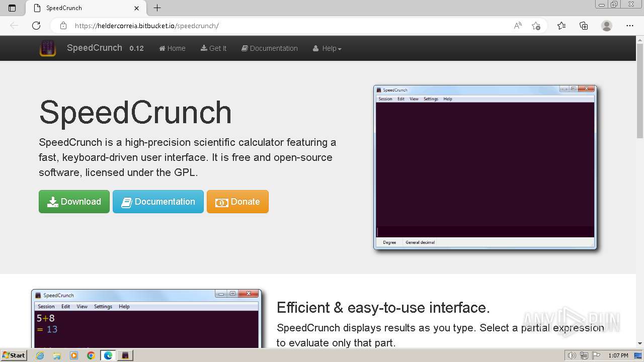
Task: Open the Collections icon
Action: pyautogui.click(x=584, y=26)
